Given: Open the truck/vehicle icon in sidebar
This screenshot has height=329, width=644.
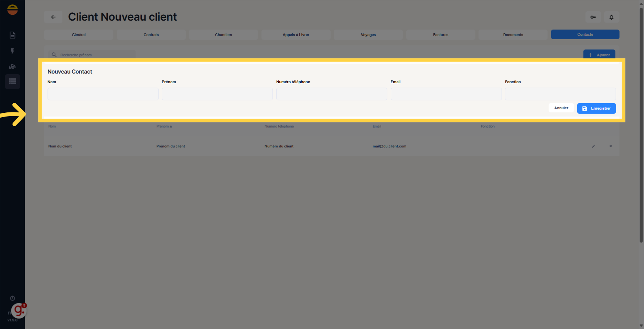Looking at the screenshot, I should [x=12, y=66].
